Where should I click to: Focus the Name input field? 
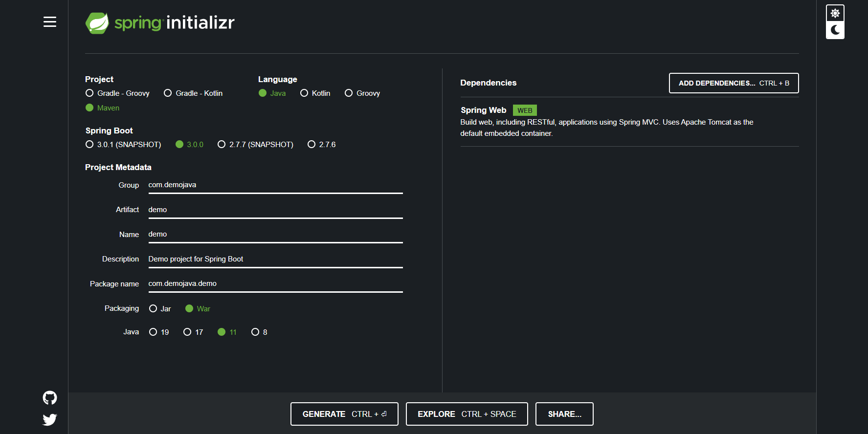[x=275, y=235]
